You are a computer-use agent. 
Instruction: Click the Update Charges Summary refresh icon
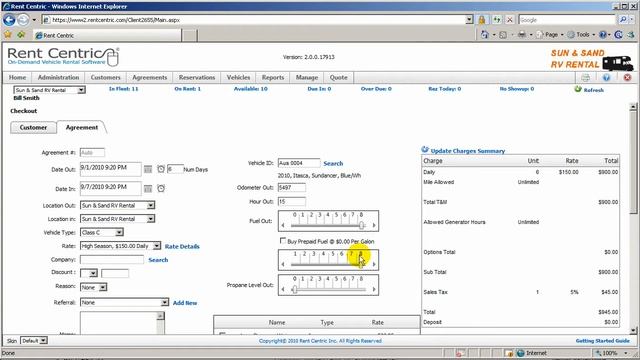(x=425, y=150)
